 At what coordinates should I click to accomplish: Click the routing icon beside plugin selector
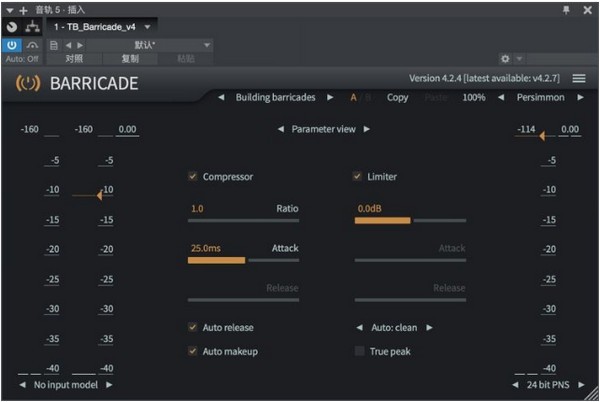tap(31, 27)
